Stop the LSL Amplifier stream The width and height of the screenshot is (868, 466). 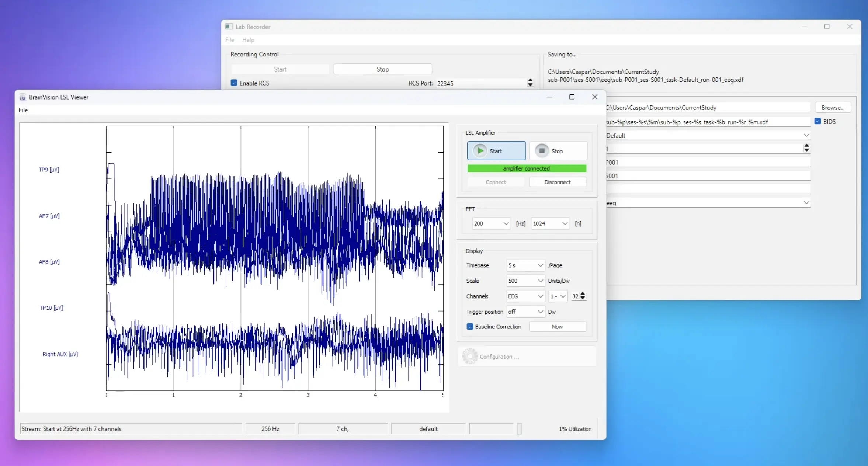[558, 151]
